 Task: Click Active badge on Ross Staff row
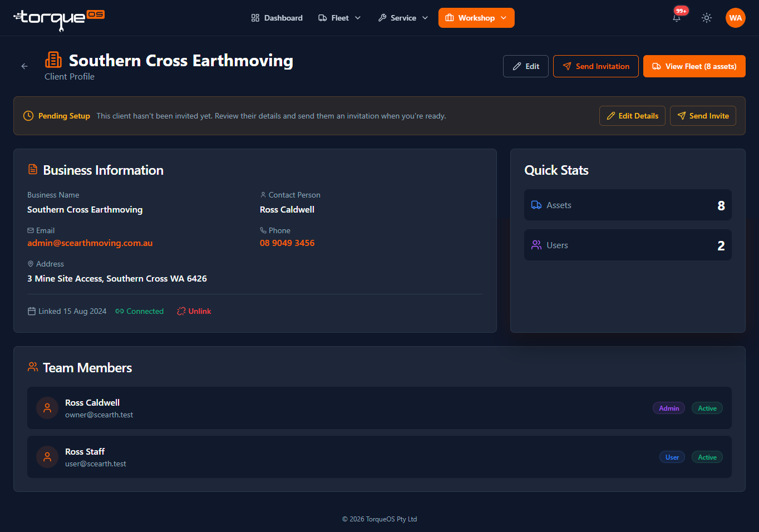707,457
